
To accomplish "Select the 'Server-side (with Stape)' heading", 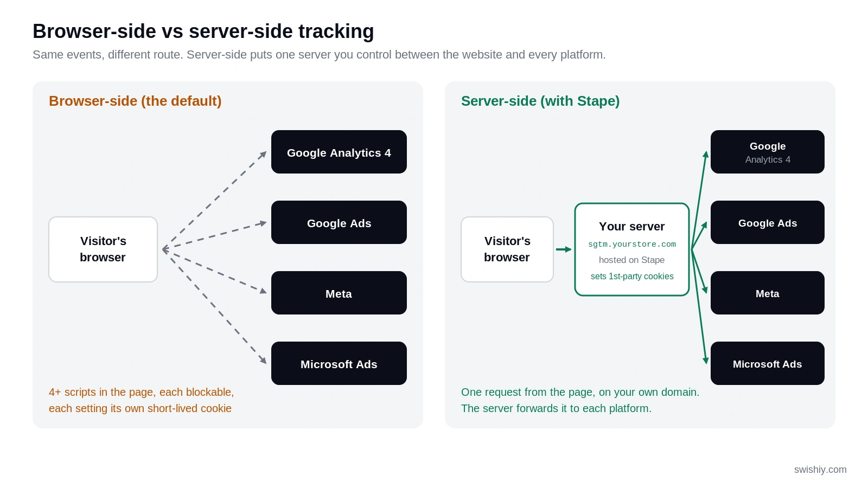I will tap(540, 101).
